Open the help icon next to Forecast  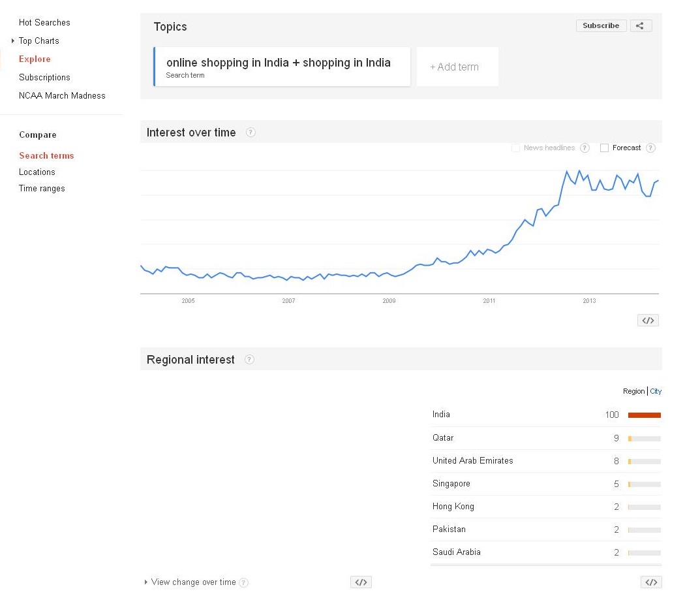(x=650, y=148)
